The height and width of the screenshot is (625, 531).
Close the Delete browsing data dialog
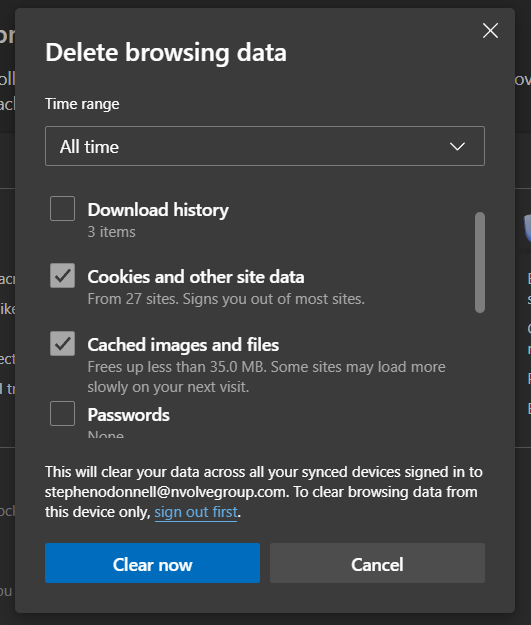490,31
